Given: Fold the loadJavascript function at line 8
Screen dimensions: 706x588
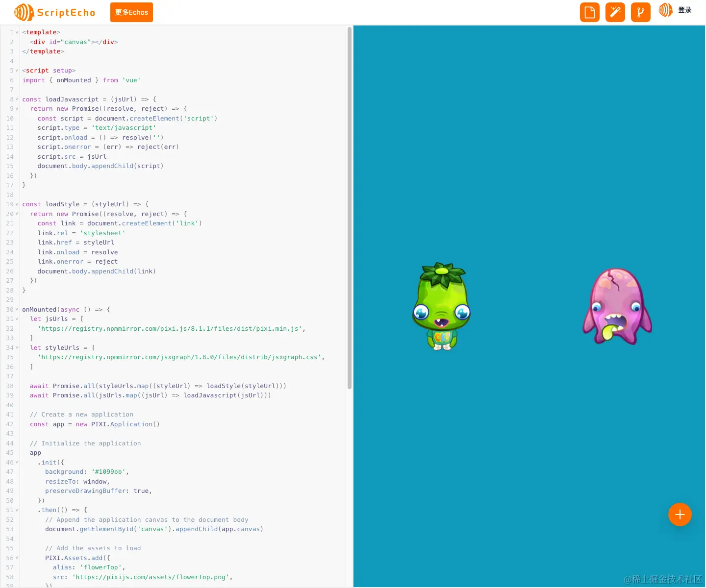Looking at the screenshot, I should point(17,99).
